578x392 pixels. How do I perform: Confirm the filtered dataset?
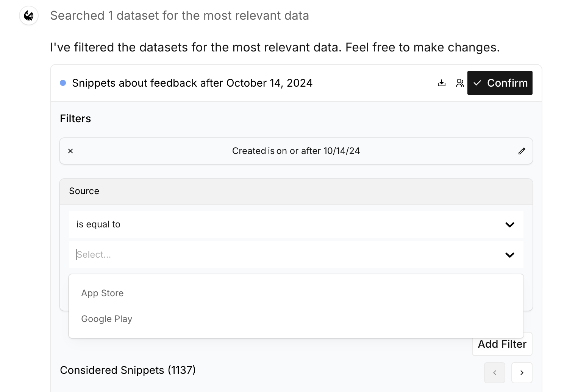pos(500,83)
